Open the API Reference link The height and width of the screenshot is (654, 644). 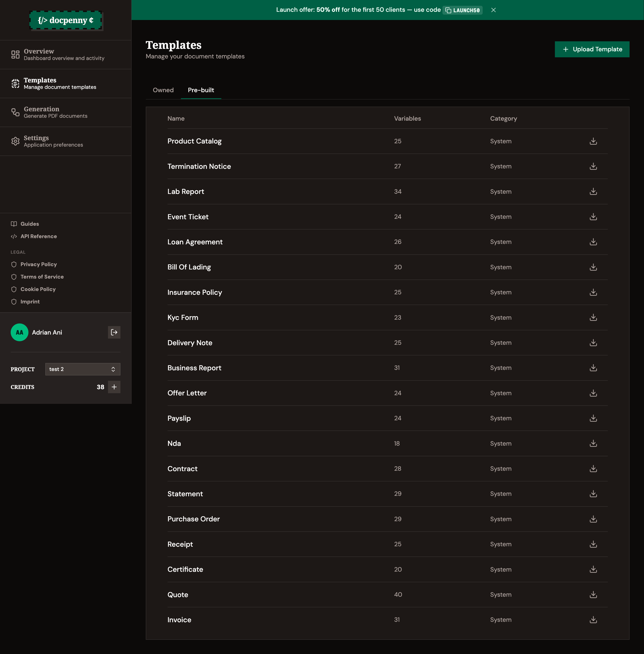[34, 236]
